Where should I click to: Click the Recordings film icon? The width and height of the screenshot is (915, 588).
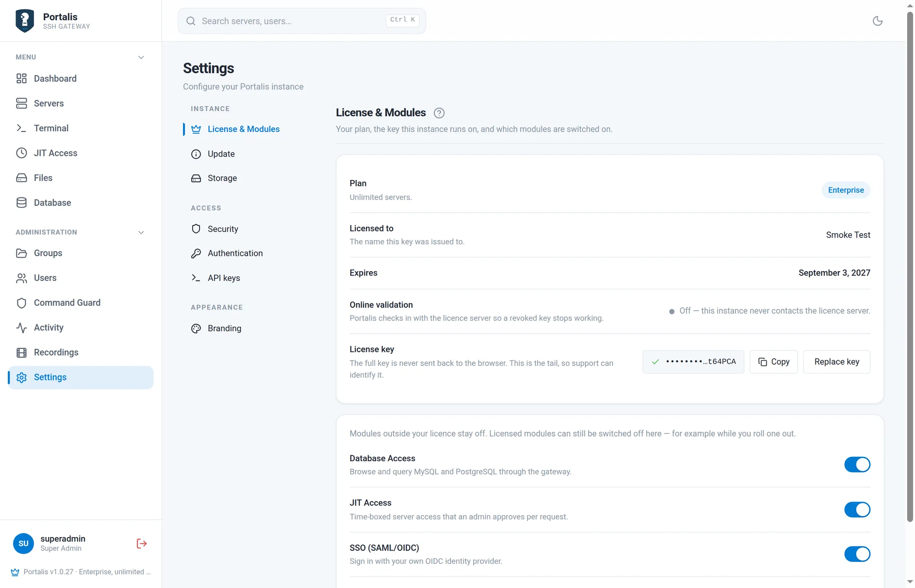click(22, 352)
